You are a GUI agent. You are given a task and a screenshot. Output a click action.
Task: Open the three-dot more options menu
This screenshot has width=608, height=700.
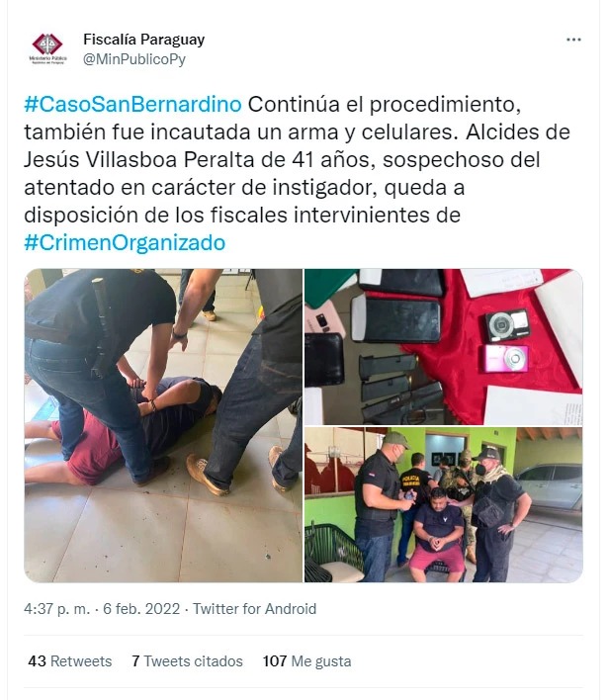pyautogui.click(x=573, y=40)
